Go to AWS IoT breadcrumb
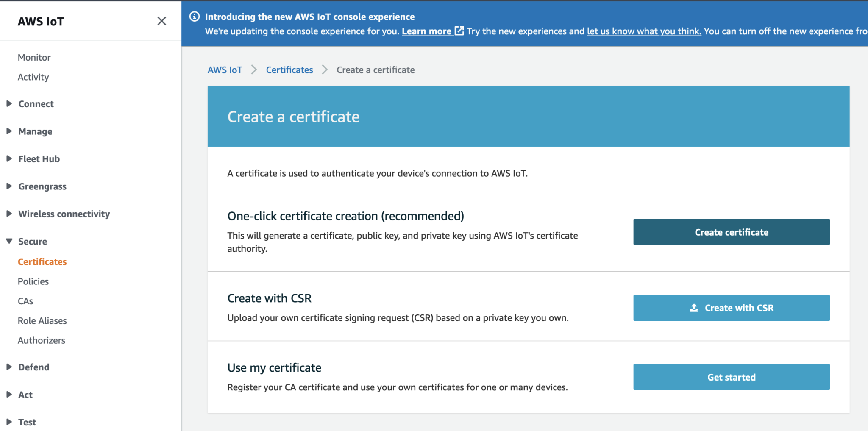Image resolution: width=868 pixels, height=431 pixels. [225, 70]
